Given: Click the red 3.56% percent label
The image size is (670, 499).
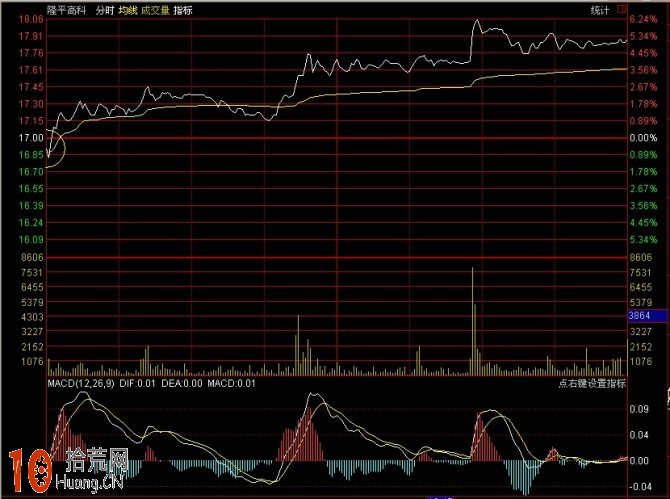Looking at the screenshot, I should pyautogui.click(x=643, y=70).
